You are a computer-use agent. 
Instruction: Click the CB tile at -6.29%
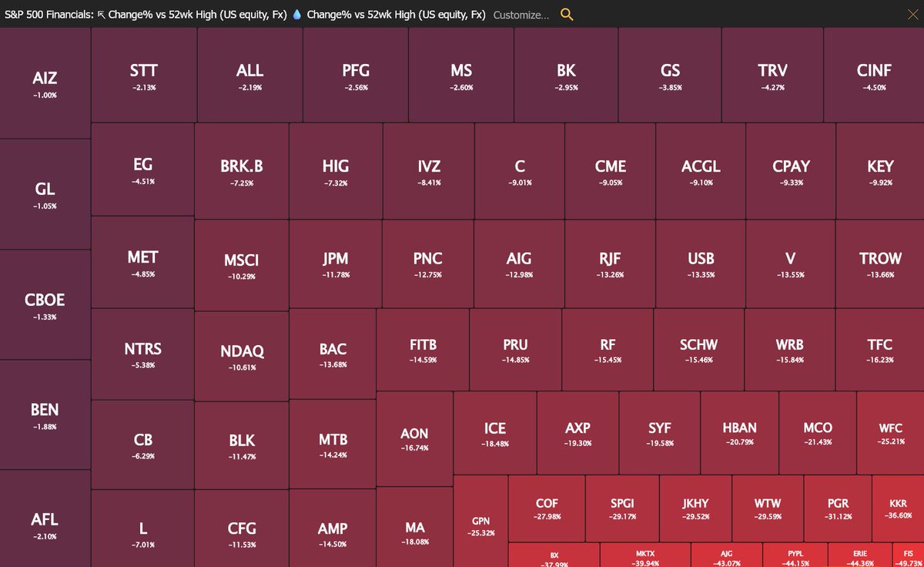tap(143, 445)
